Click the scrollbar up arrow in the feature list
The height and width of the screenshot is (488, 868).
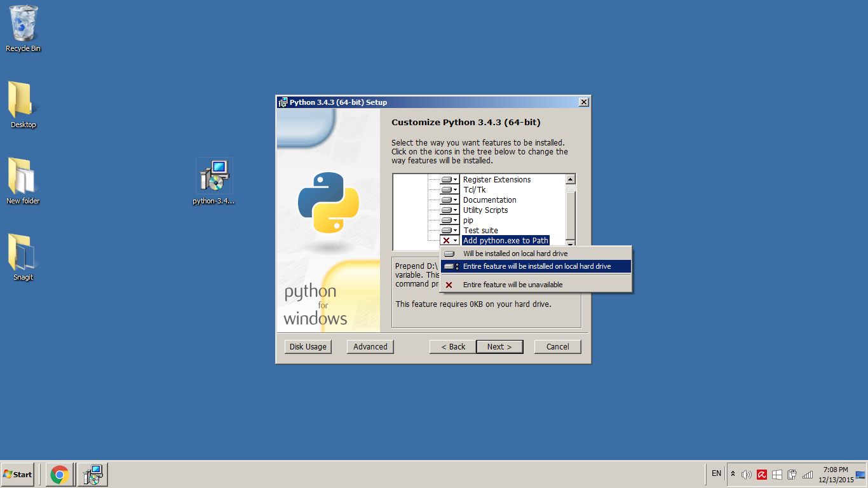coord(571,179)
